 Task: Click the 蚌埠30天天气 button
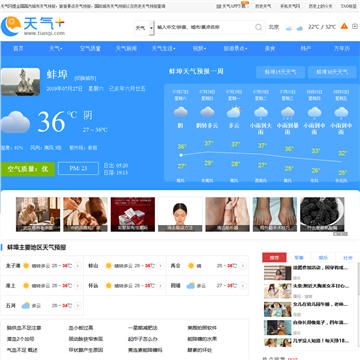332,72
